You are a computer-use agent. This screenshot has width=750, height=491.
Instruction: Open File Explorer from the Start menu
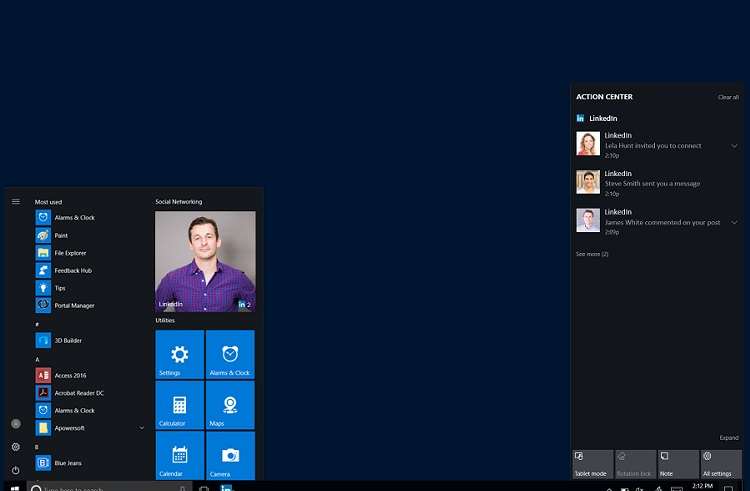click(x=61, y=253)
